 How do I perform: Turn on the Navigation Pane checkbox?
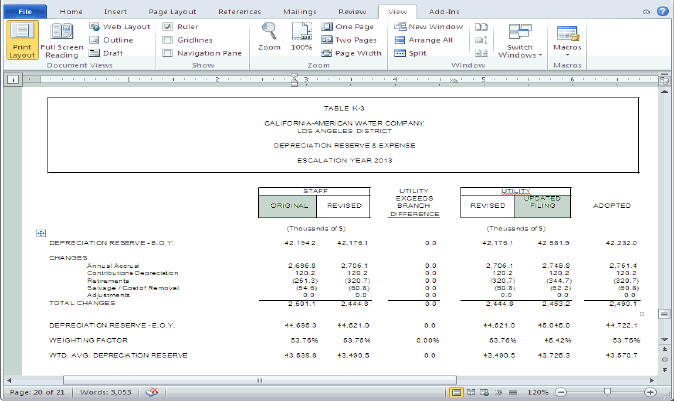168,53
